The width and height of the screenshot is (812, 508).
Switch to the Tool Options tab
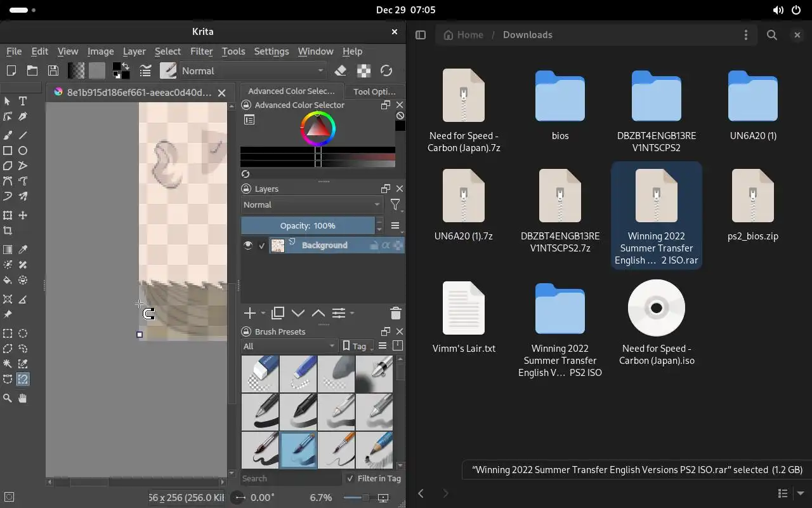pyautogui.click(x=374, y=91)
